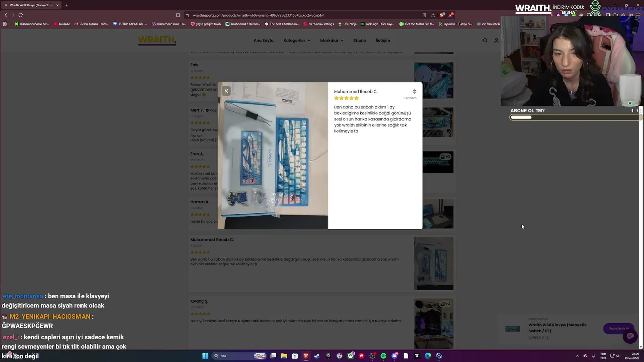Open the Dashboard / Stream bookmark
This screenshot has height=362, width=644.
click(x=243, y=24)
